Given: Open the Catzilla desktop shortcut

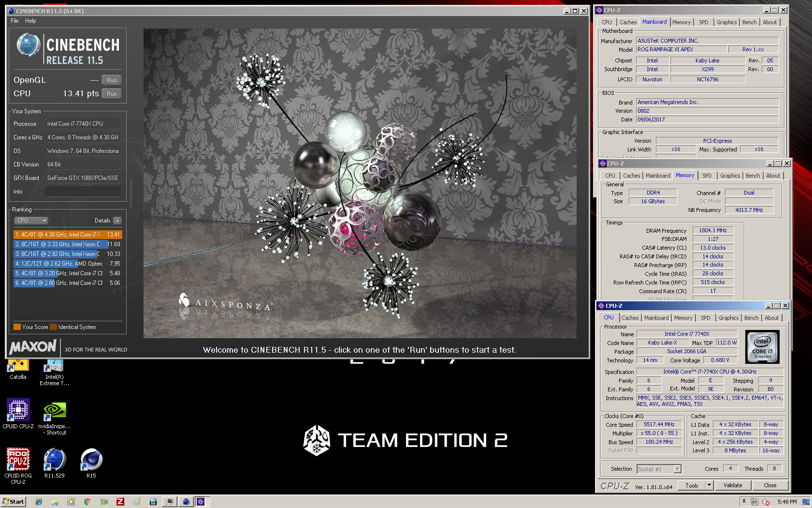Looking at the screenshot, I should pyautogui.click(x=18, y=370).
